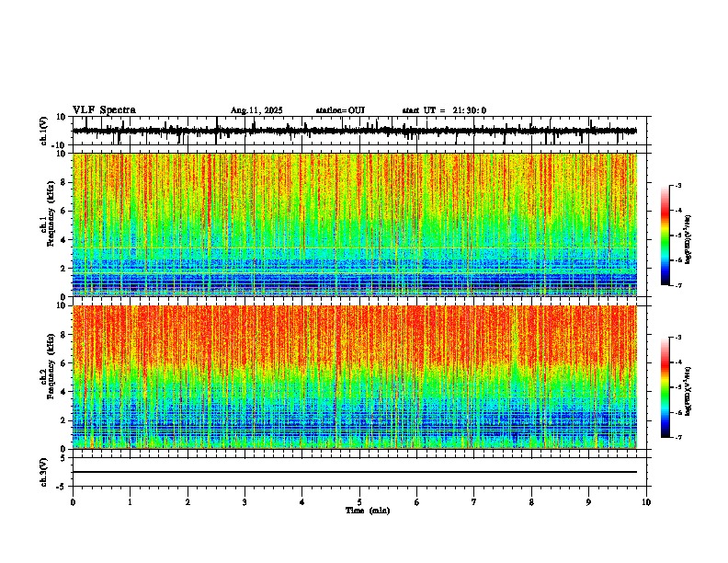Click the ch.1 color scale PSD unit label
Image resolution: width=728 pixels, height=563 pixels.
pos(688,240)
